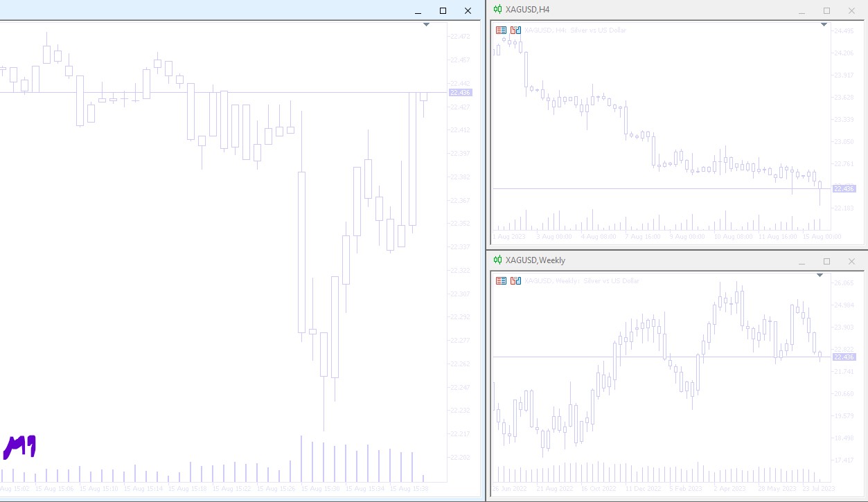The width and height of the screenshot is (868, 502).
Task: Click the XAGUSD,H4 window candlestick title icon
Action: pos(497,9)
